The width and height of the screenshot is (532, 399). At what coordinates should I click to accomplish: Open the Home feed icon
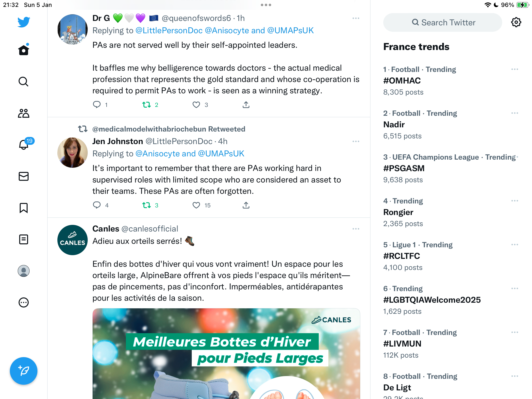(x=24, y=50)
